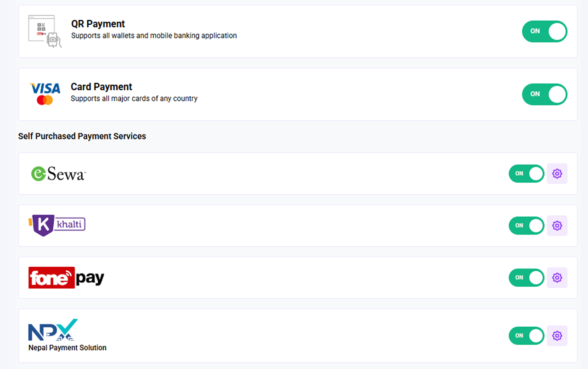Viewport: 588px width, 369px height.
Task: Open eSewa settings gear icon
Action: pos(557,173)
